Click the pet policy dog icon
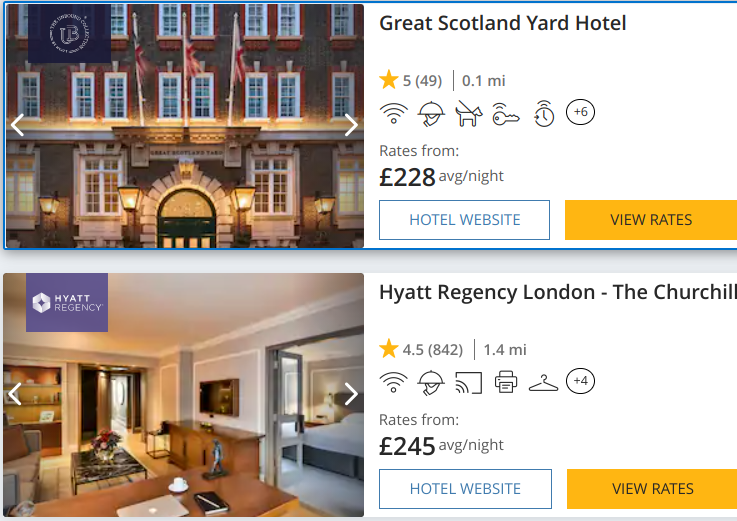This screenshot has height=521, width=737. click(x=469, y=113)
